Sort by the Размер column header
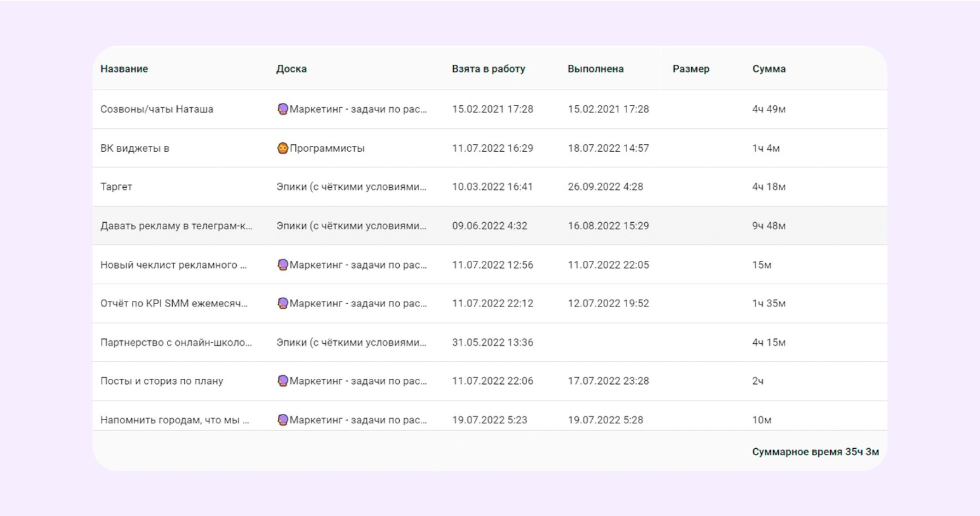 [x=691, y=69]
